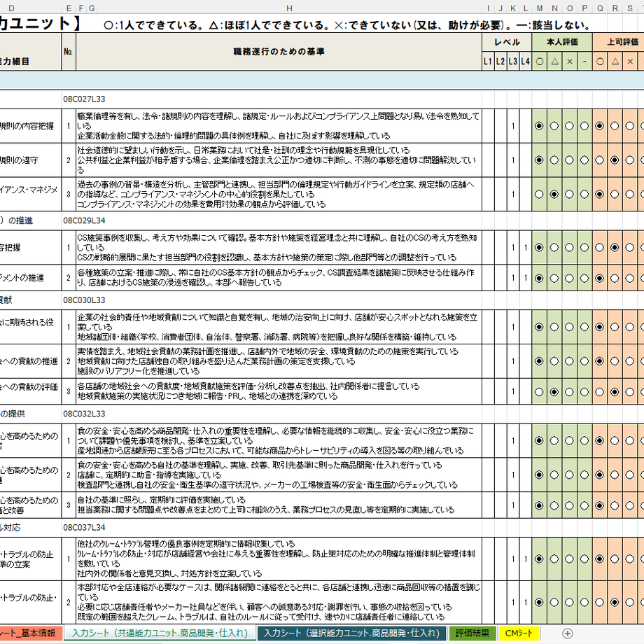
Task: Select 上司評価 ○ in 本部対応や全店連絡 row
Action: [x=600, y=603]
